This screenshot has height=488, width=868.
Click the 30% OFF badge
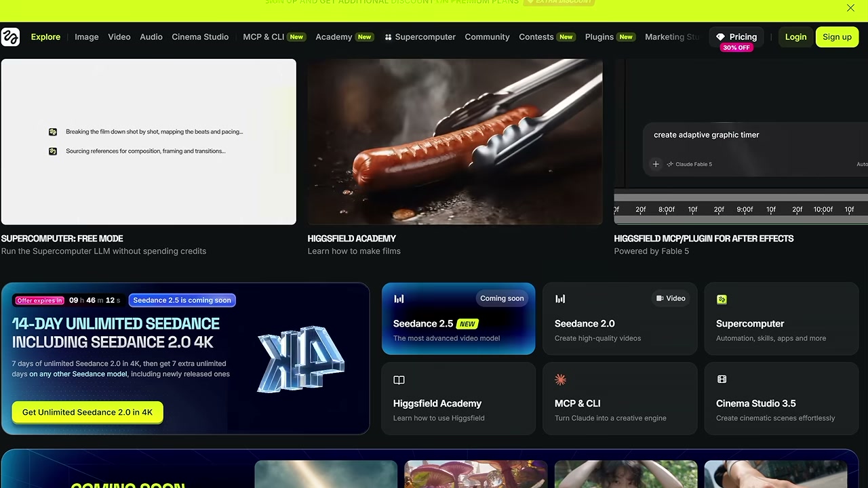[x=736, y=48]
